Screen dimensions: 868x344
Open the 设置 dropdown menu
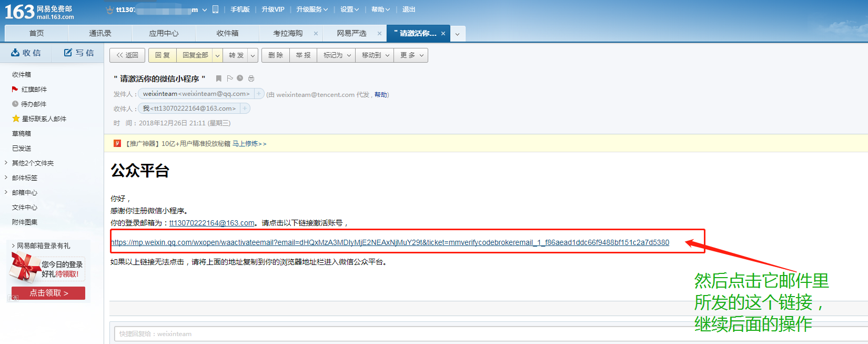(349, 9)
